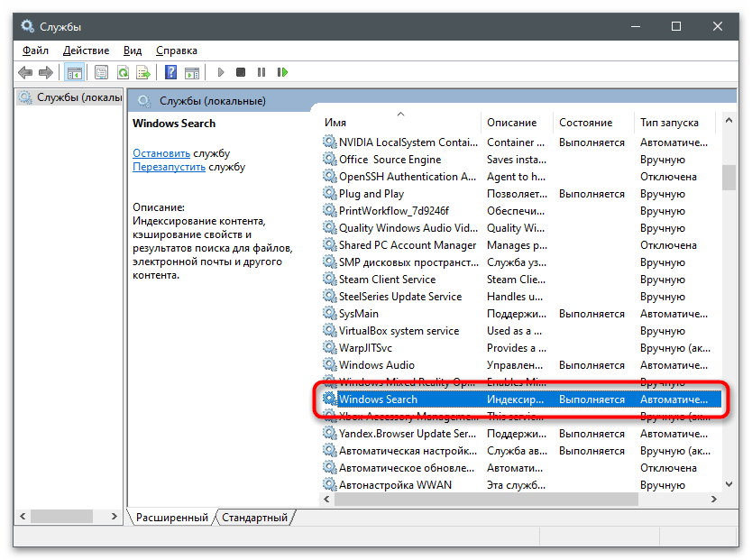Select the Автоматическое обновление service row

pyautogui.click(x=521, y=467)
